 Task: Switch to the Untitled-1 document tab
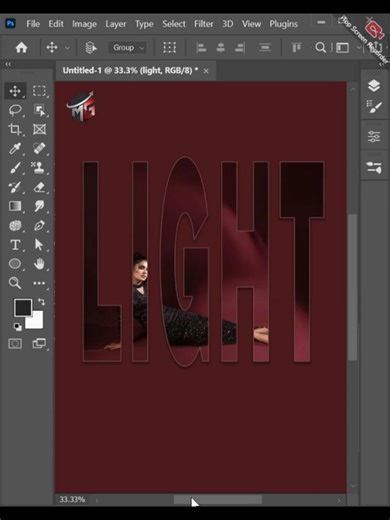[x=130, y=71]
